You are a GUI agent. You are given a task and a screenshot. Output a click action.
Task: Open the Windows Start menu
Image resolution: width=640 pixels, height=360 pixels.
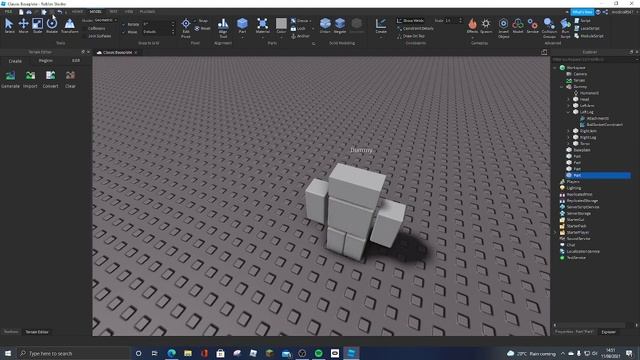[x=8, y=353]
